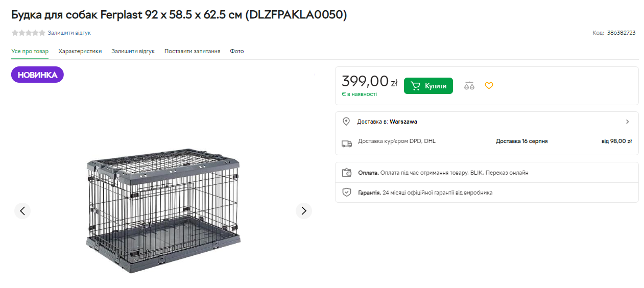Click the delivery truck icon

tap(347, 143)
